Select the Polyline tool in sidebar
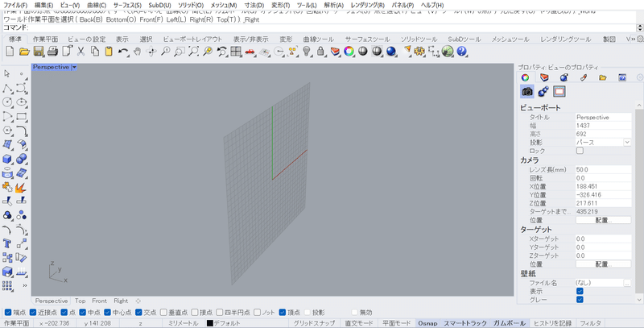 (7, 89)
